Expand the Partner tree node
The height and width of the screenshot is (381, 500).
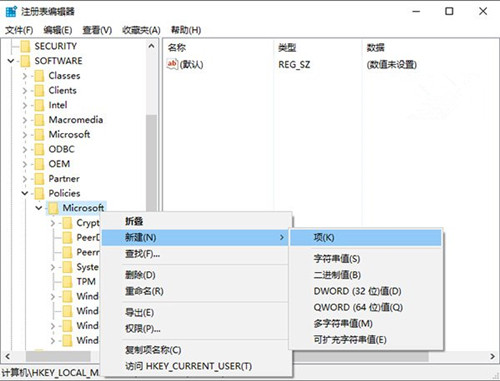(25, 179)
